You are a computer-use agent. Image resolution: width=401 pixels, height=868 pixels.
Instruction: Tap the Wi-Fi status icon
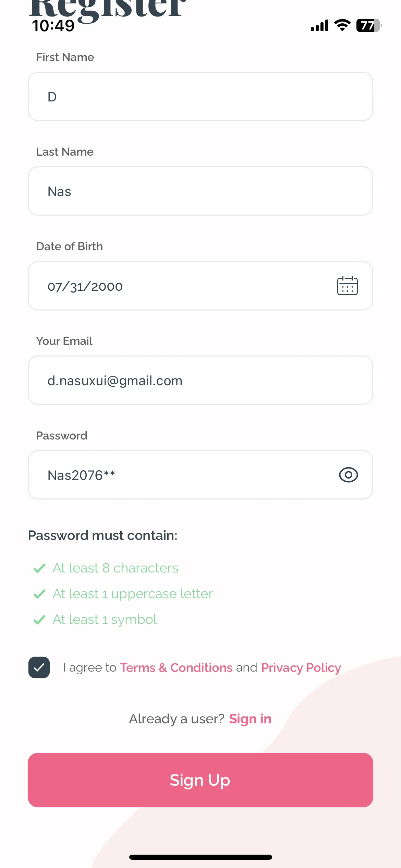tap(342, 25)
